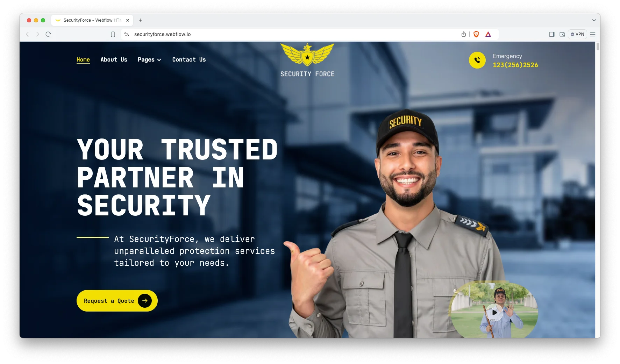Image resolution: width=620 pixels, height=364 pixels.
Task: Open the site settings icon beside URL
Action: (127, 34)
